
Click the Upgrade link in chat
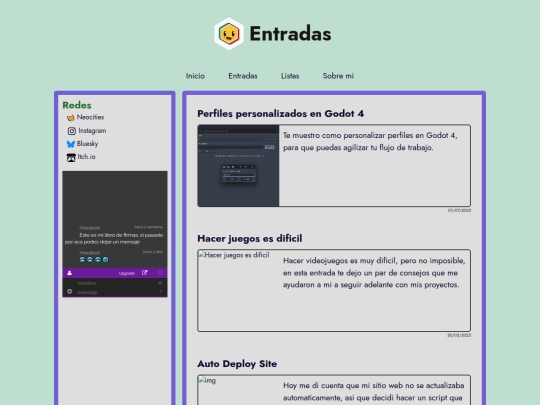click(127, 273)
